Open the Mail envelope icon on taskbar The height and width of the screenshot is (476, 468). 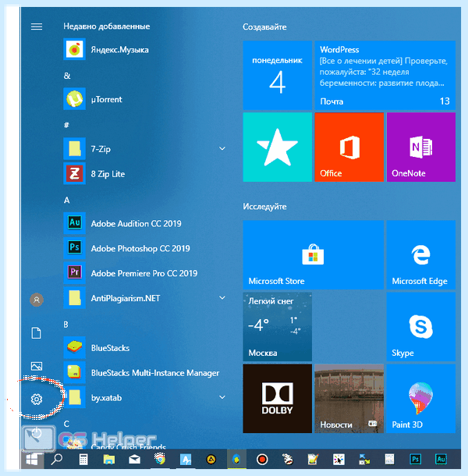[x=134, y=460]
